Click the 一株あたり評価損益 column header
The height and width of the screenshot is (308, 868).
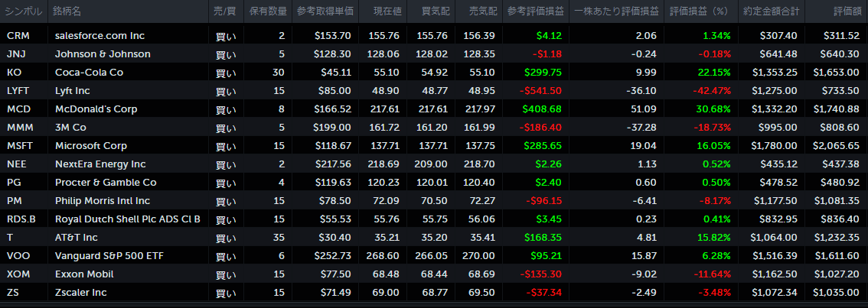(x=616, y=11)
